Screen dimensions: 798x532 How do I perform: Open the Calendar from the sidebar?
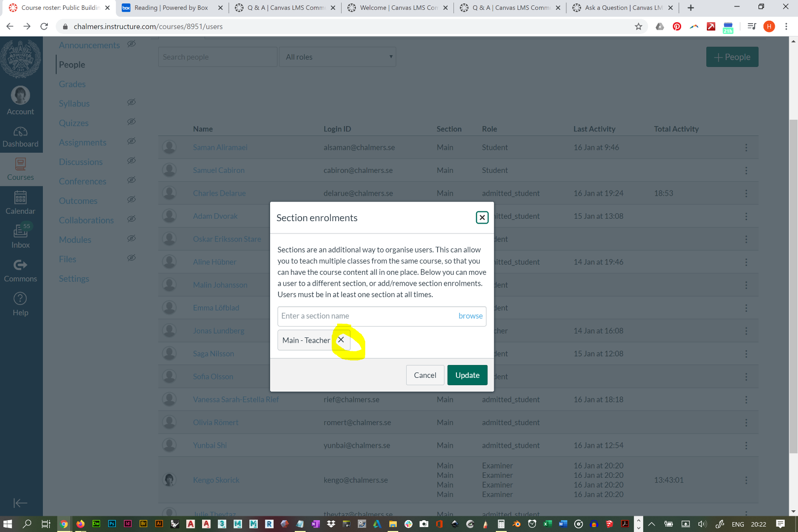coord(21,203)
